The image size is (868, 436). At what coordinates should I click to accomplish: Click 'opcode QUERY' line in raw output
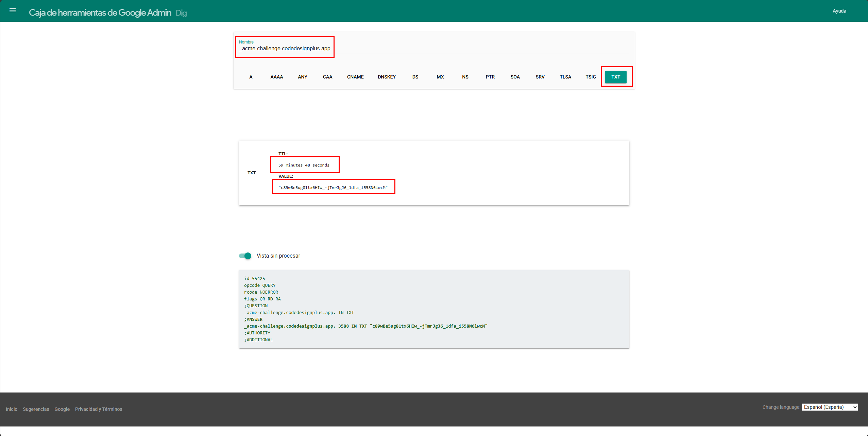(260, 285)
